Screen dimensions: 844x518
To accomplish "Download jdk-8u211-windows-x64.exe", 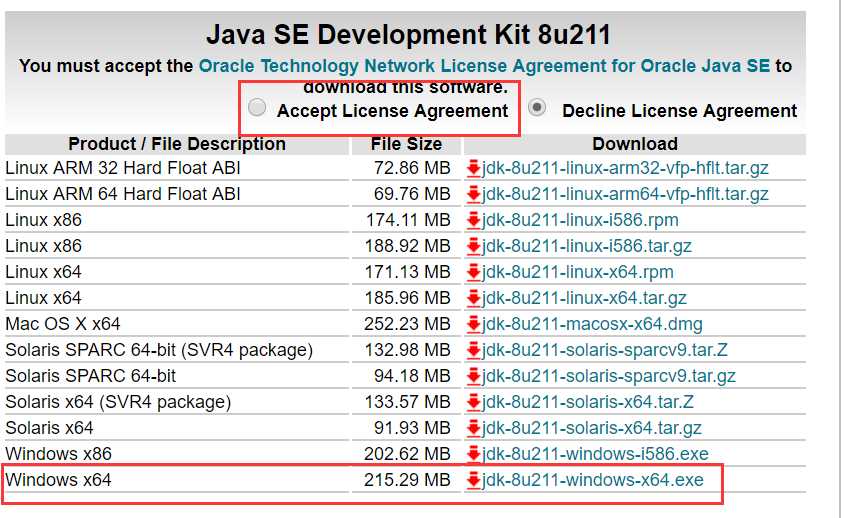I will click(593, 480).
